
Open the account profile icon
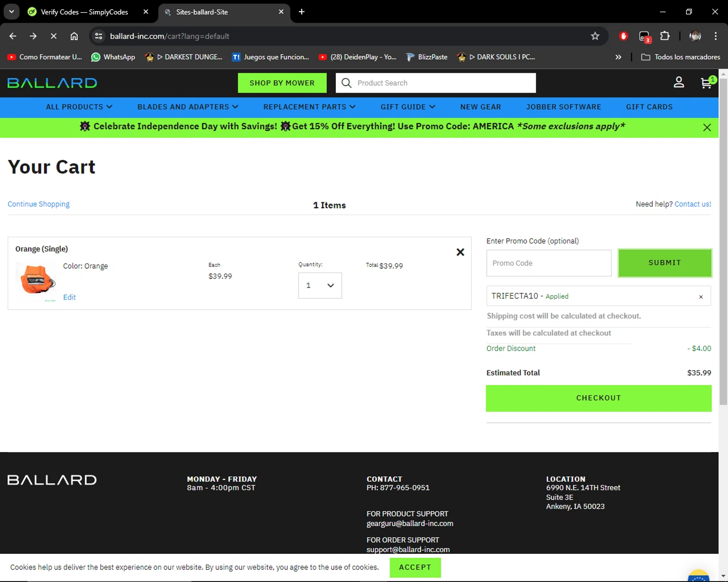(678, 82)
